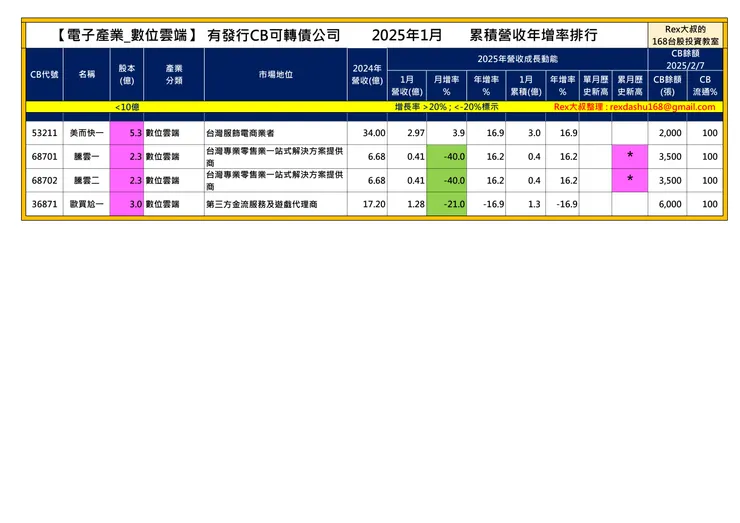
Task: Click the 17.20 revenue value
Action: [x=374, y=204]
